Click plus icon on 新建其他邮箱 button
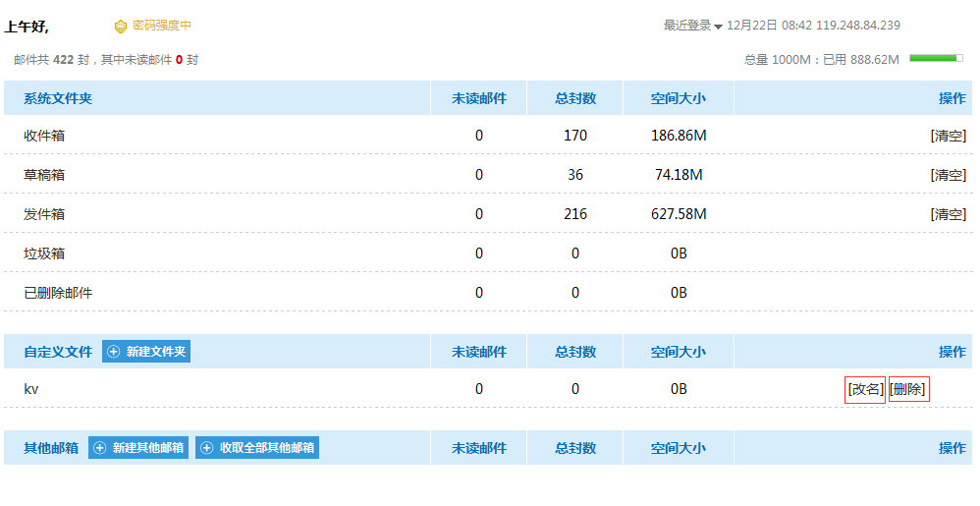The width and height of the screenshot is (980, 506). (100, 448)
